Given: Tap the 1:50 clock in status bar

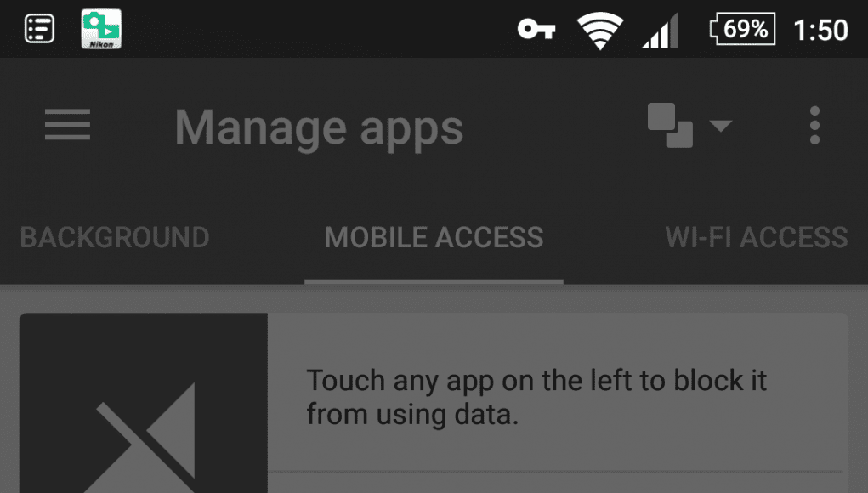Looking at the screenshot, I should pyautogui.click(x=820, y=30).
